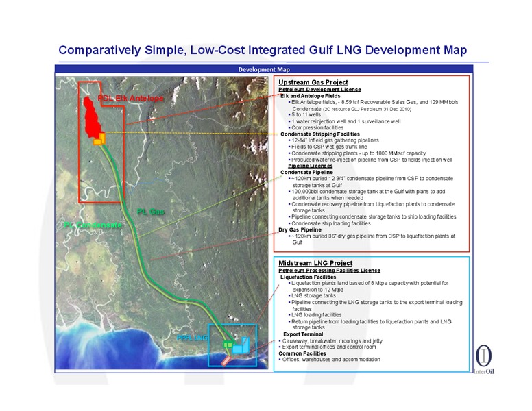
Task: Click the 'Liquefaction Facilities' heading
Action: click(308, 277)
